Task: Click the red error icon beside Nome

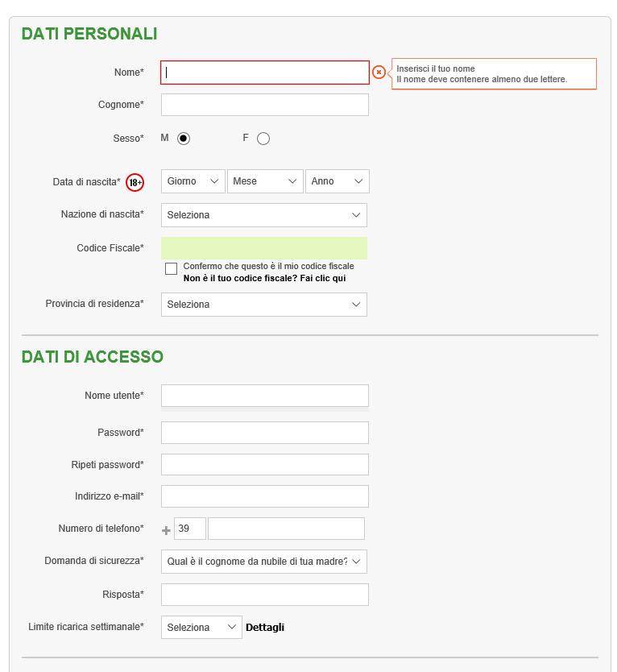Action: point(379,73)
